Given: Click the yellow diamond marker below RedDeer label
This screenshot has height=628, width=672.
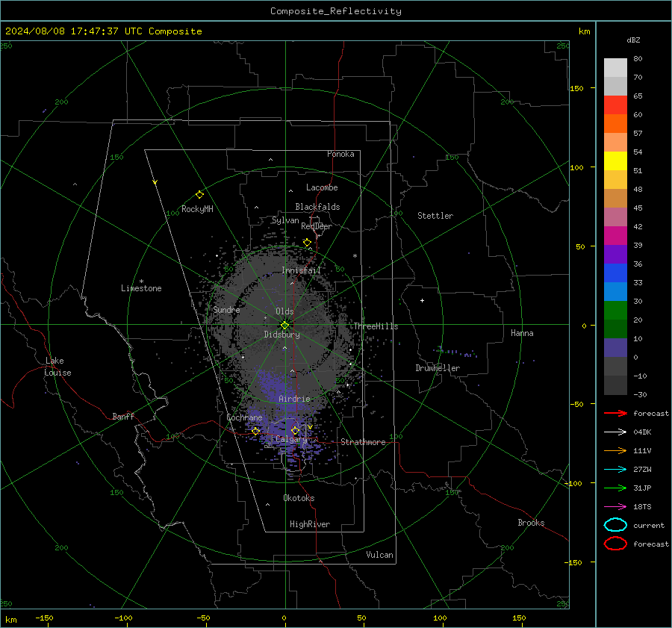Looking at the screenshot, I should tap(307, 243).
